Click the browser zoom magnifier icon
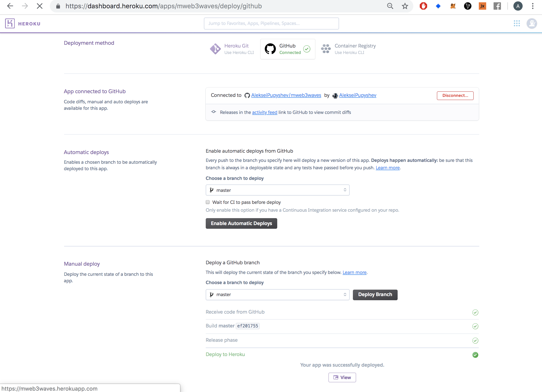542x392 pixels. click(390, 6)
